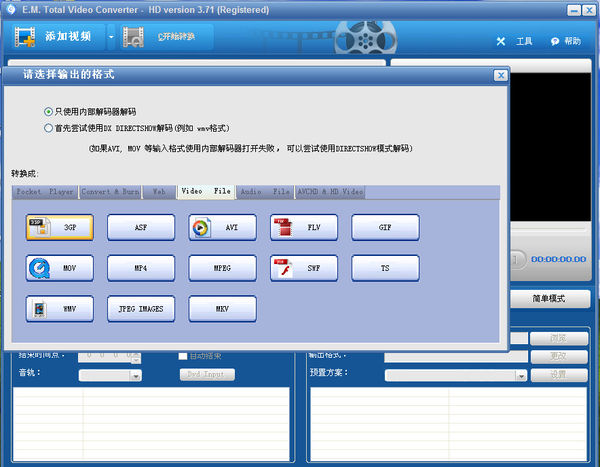600x467 pixels.
Task: Toggle the auto end (自动结束) checkbox
Action: [183, 356]
